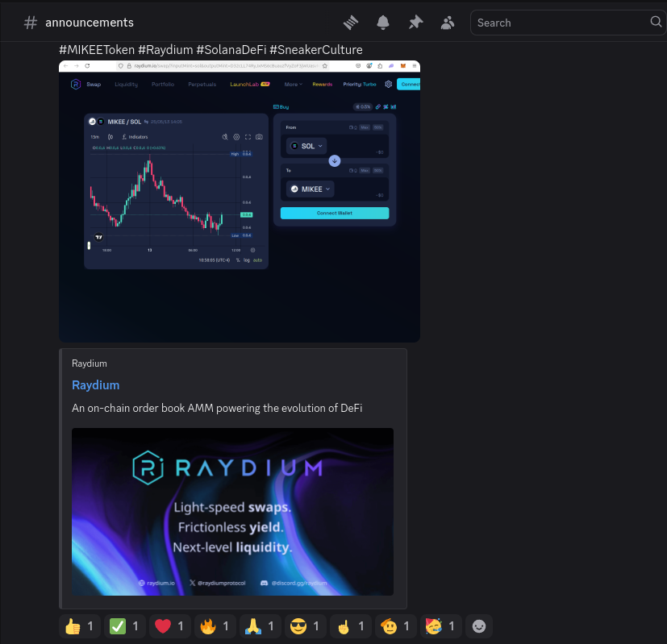This screenshot has height=644, width=667.
Task: Click the #SolanaDeFi hashtag text
Action: click(x=231, y=50)
